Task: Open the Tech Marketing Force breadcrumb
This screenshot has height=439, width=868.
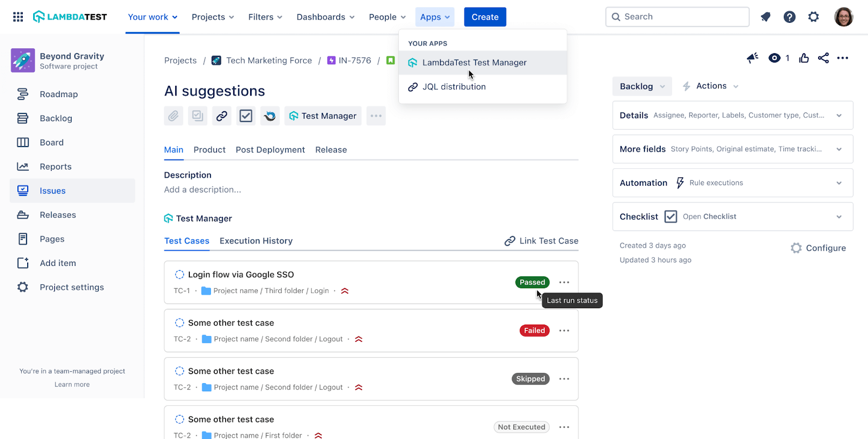Action: pos(262,60)
